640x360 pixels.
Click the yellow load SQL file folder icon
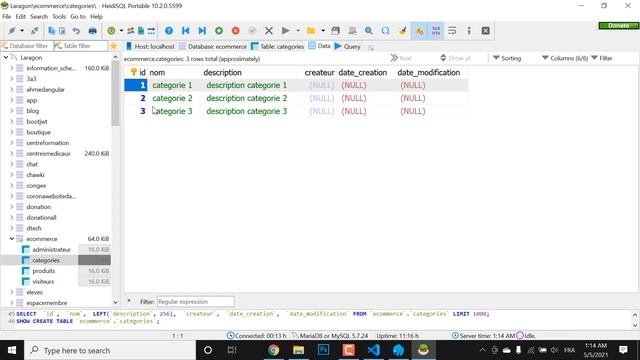(311, 31)
